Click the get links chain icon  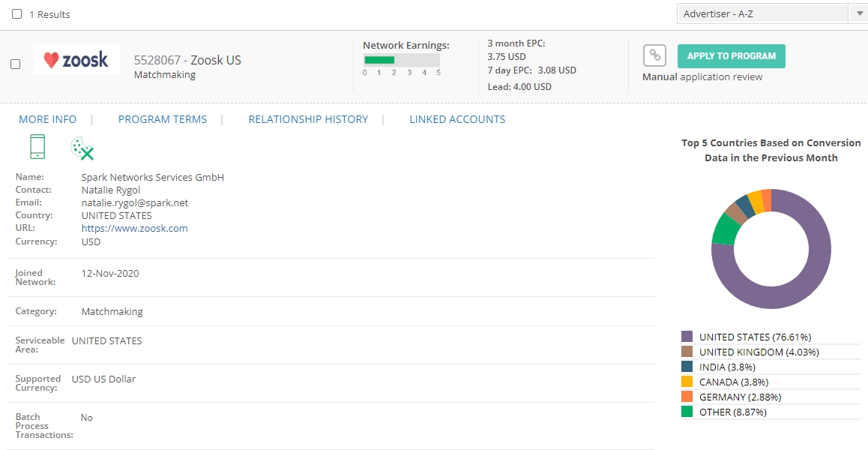(654, 55)
